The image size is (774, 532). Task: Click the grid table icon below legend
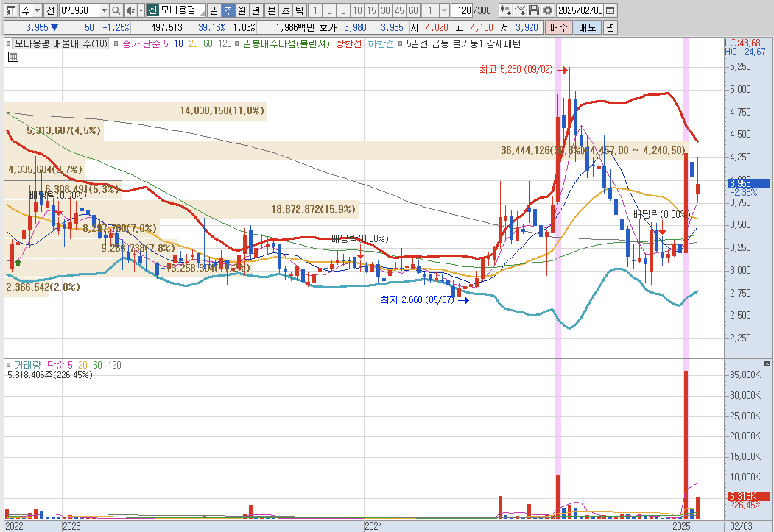pyautogui.click(x=13, y=57)
